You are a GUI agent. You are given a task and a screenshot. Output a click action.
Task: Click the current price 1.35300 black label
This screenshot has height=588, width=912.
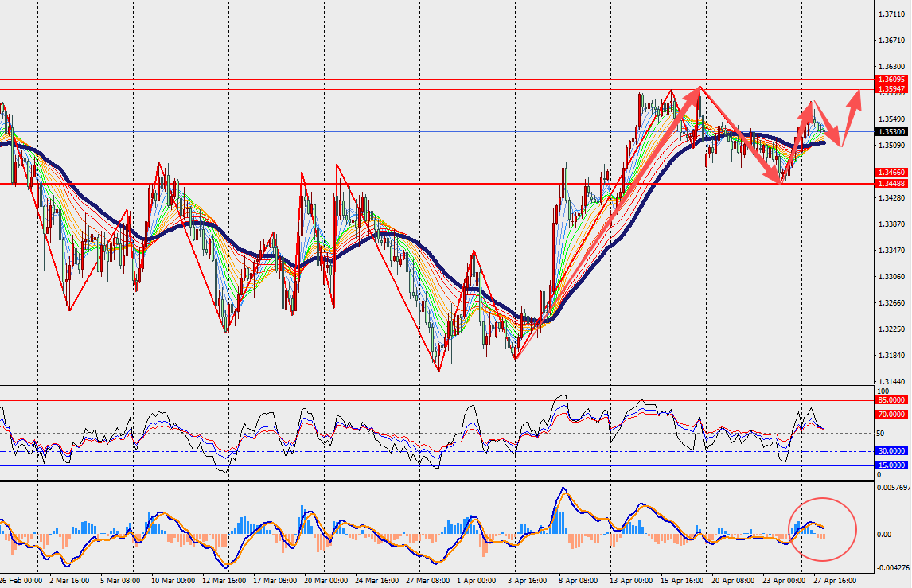tap(891, 132)
